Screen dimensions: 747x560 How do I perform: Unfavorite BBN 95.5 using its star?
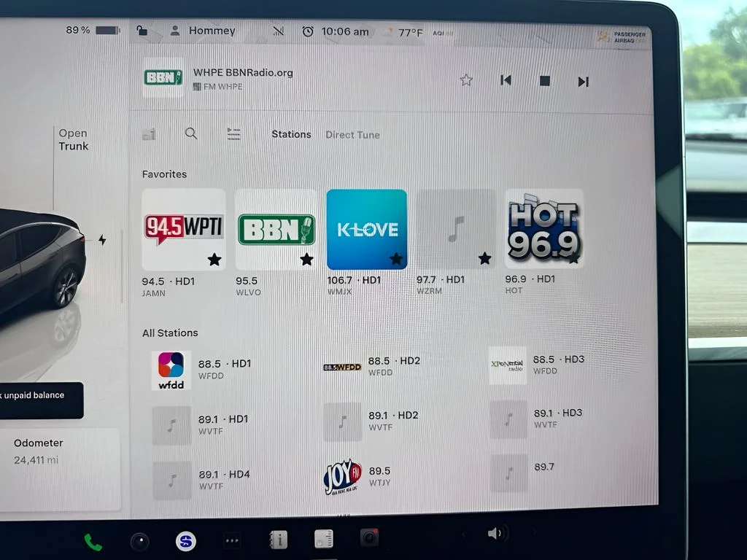[x=307, y=259]
